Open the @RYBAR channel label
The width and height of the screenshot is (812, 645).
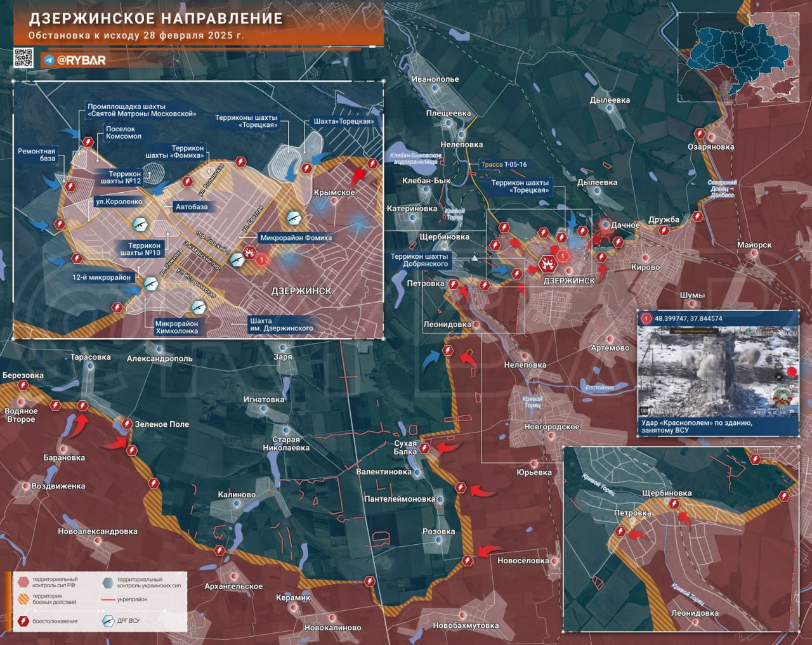pyautogui.click(x=81, y=60)
